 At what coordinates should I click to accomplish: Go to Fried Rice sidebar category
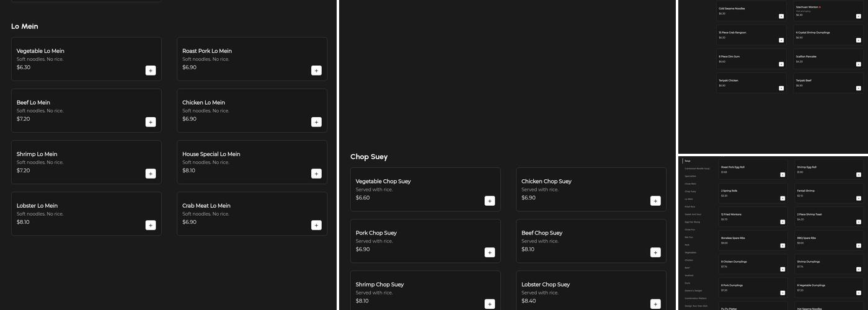[690, 206]
